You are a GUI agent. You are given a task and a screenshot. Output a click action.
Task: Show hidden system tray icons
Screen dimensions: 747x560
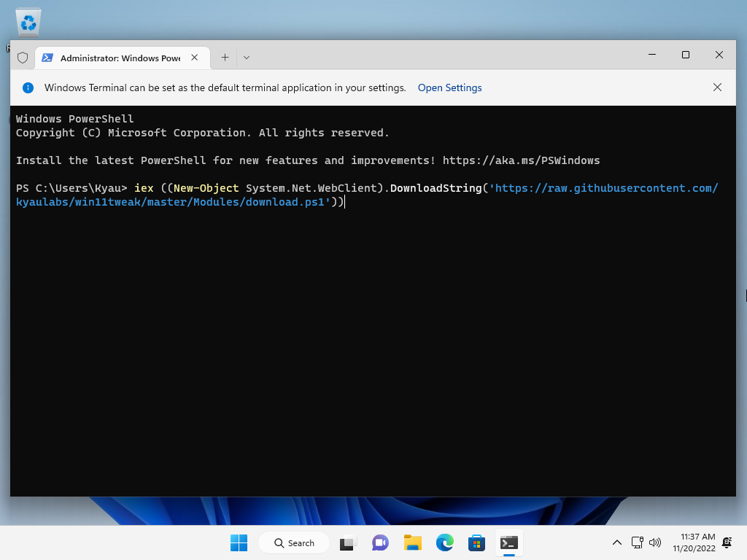click(616, 542)
